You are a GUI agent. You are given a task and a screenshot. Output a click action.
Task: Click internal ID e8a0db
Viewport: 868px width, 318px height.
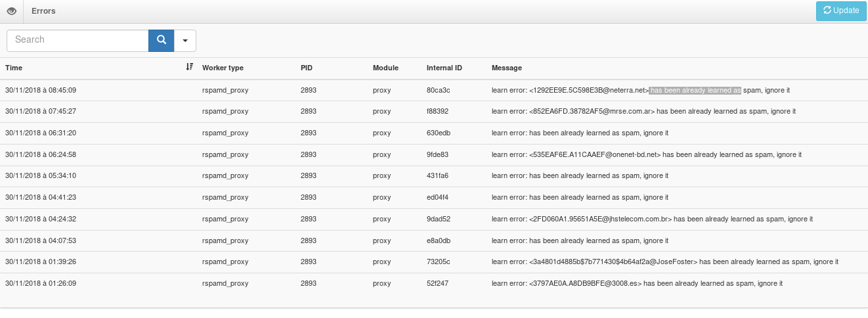(x=438, y=241)
